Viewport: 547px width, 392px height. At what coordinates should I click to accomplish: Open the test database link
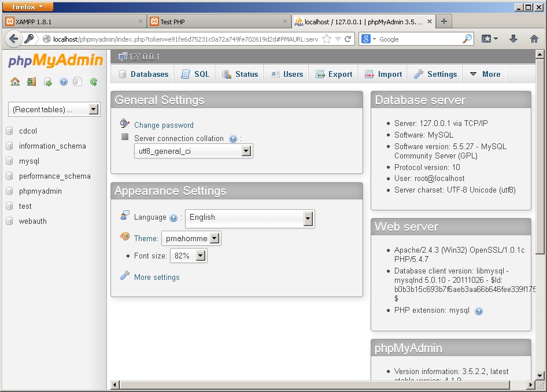25,206
